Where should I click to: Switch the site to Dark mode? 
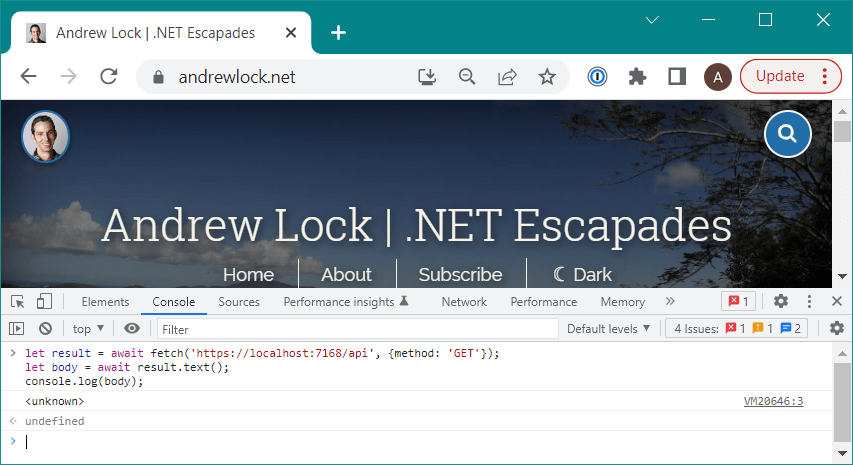pyautogui.click(x=583, y=275)
